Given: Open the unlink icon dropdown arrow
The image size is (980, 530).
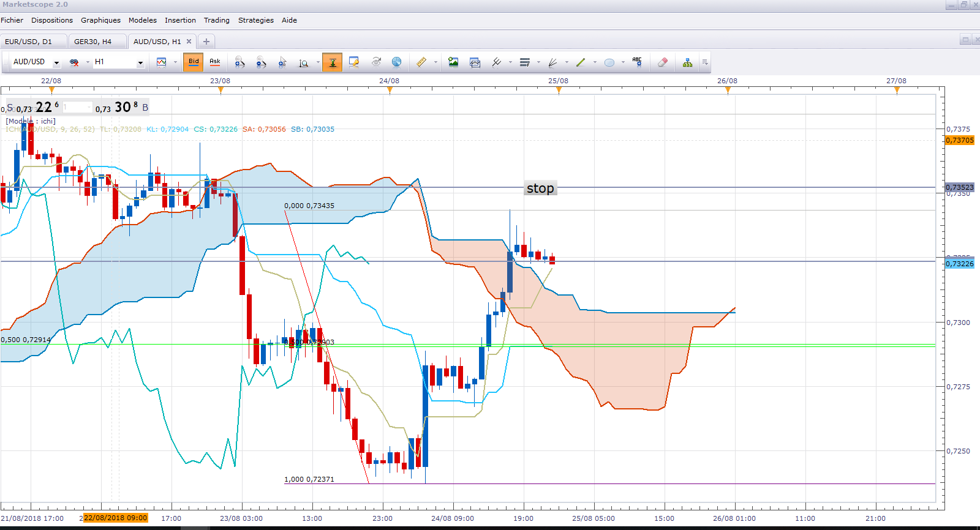Looking at the screenshot, I should 88,62.
